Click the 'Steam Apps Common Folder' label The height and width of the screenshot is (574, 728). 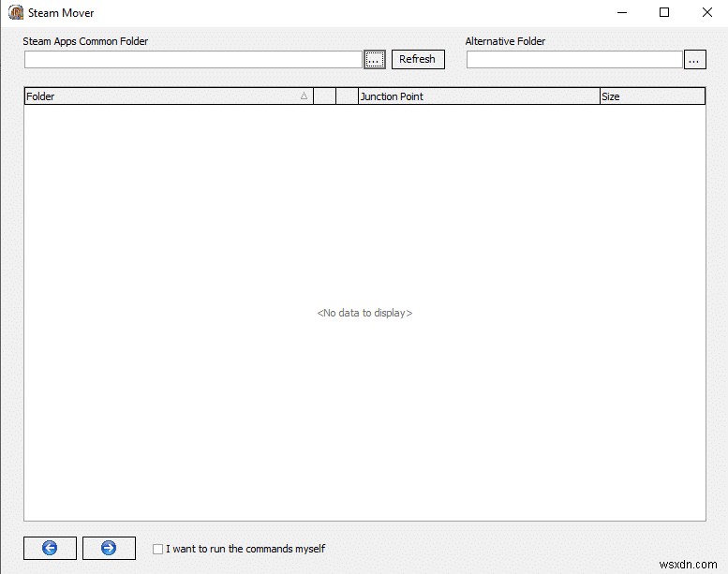point(85,41)
